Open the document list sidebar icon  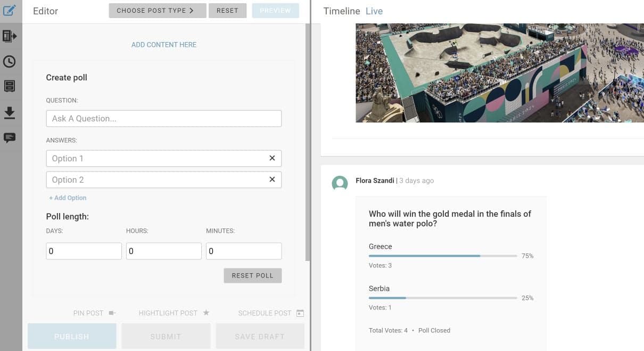[10, 86]
